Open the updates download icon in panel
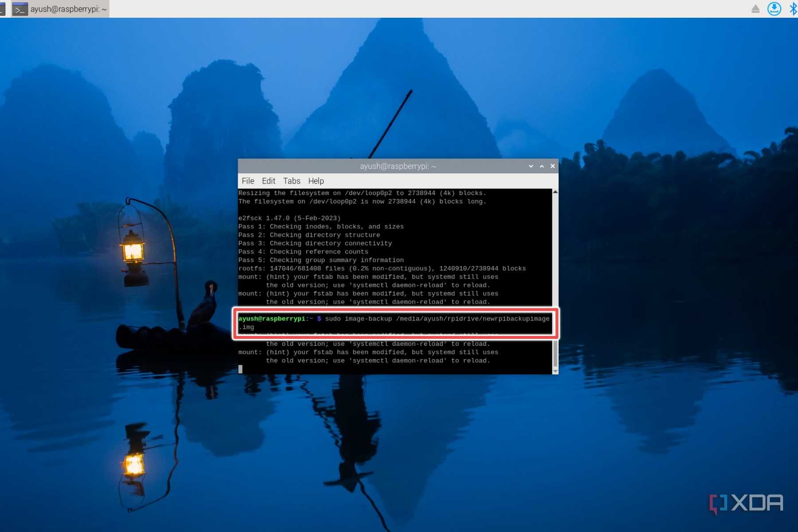 [774, 9]
